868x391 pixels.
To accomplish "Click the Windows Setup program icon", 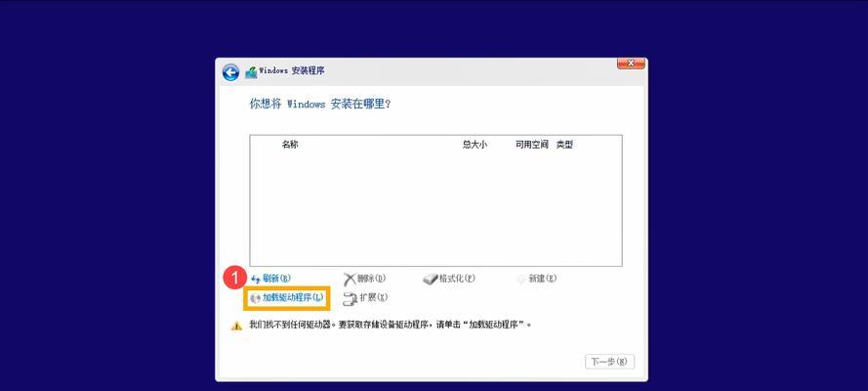I will [251, 72].
